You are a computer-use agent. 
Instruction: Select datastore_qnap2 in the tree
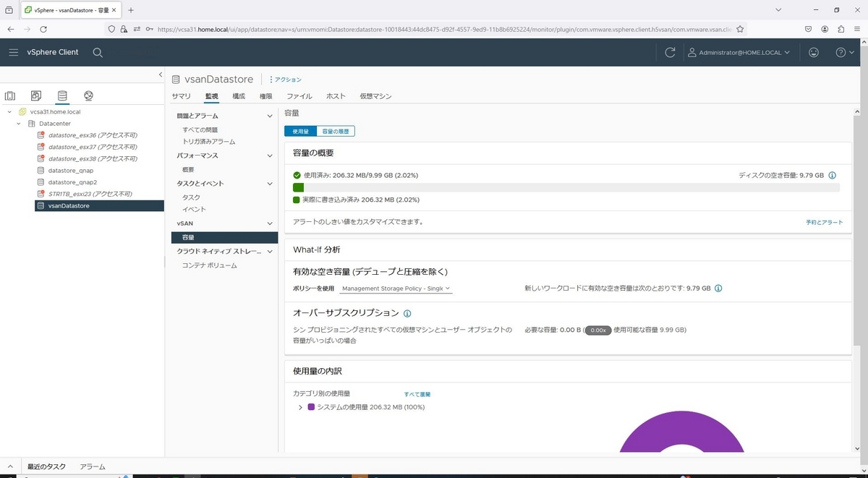(x=72, y=182)
